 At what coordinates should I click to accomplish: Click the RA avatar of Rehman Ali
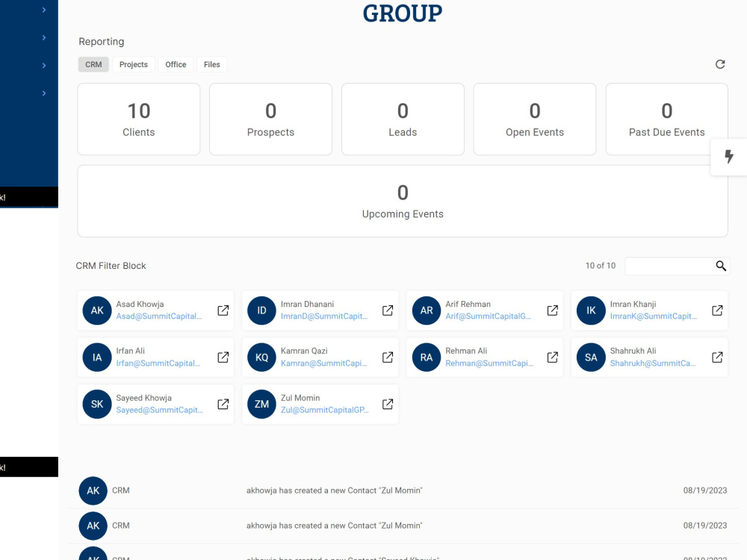427,357
